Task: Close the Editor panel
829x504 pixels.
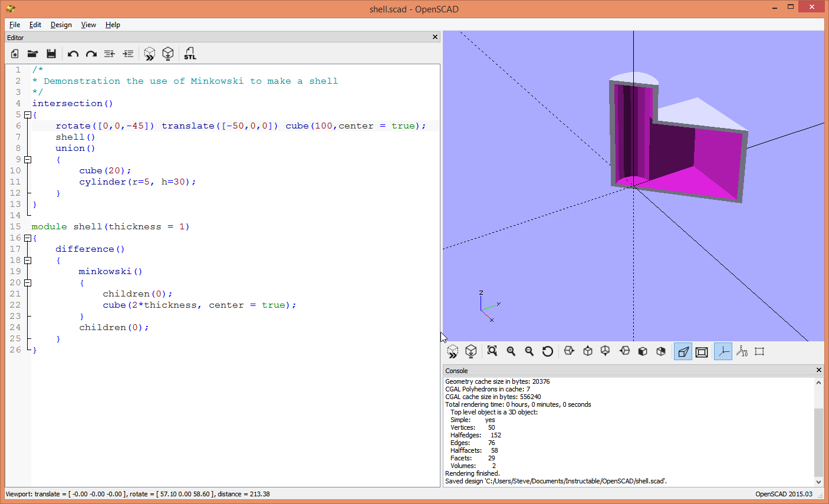Action: (435, 37)
